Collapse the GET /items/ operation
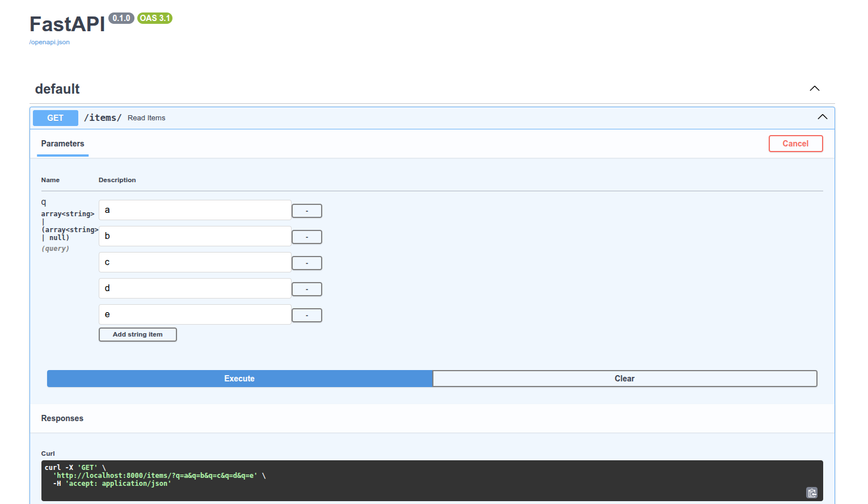The height and width of the screenshot is (504, 868). click(822, 117)
